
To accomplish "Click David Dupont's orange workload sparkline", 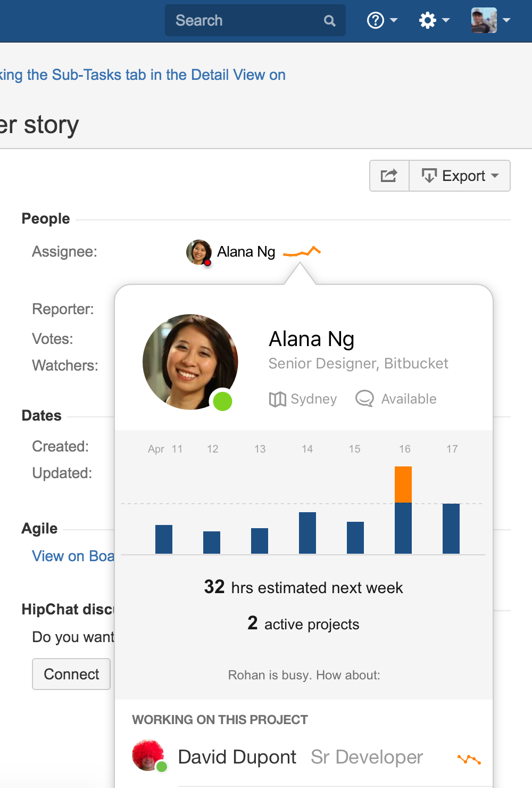I will coord(469,759).
